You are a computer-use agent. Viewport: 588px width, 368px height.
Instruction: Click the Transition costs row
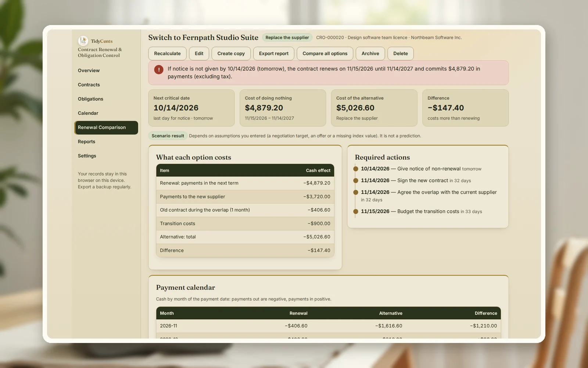[245, 224]
